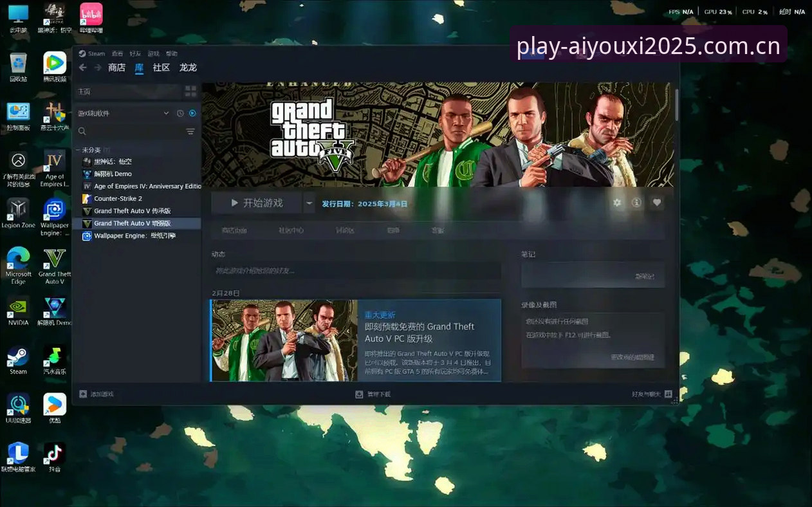The image size is (812, 507).
Task: Toggle favorite heart for GTA V
Action: click(x=657, y=203)
